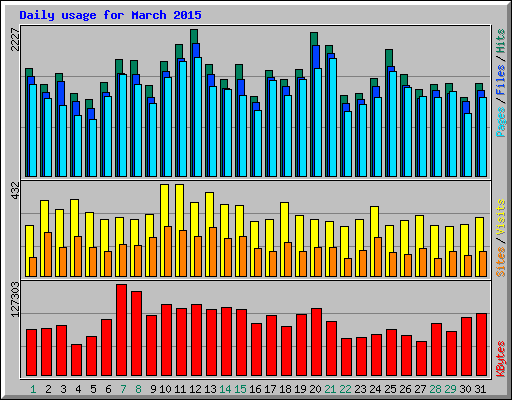512x400 pixels.
Task: Click the cyan Pages bar for day 25
Action: [393, 124]
